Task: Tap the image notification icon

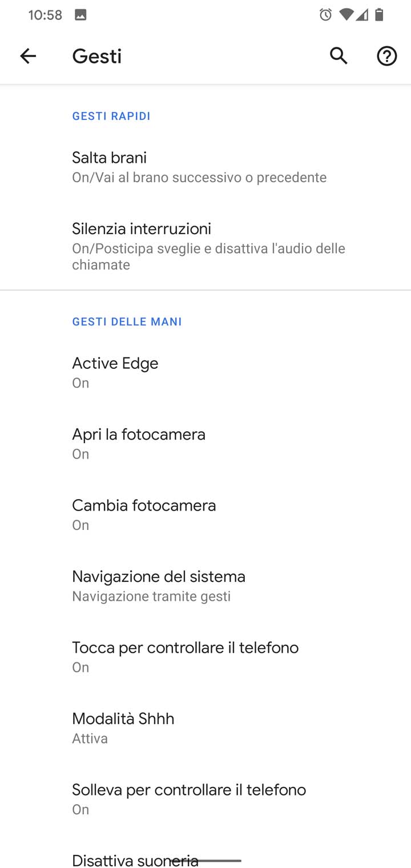Action: click(x=80, y=15)
